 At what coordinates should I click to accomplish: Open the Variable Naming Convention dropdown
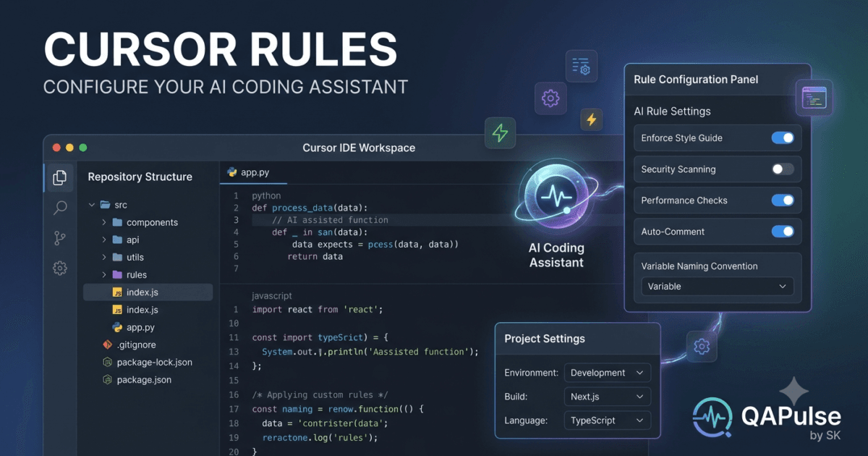coord(718,286)
